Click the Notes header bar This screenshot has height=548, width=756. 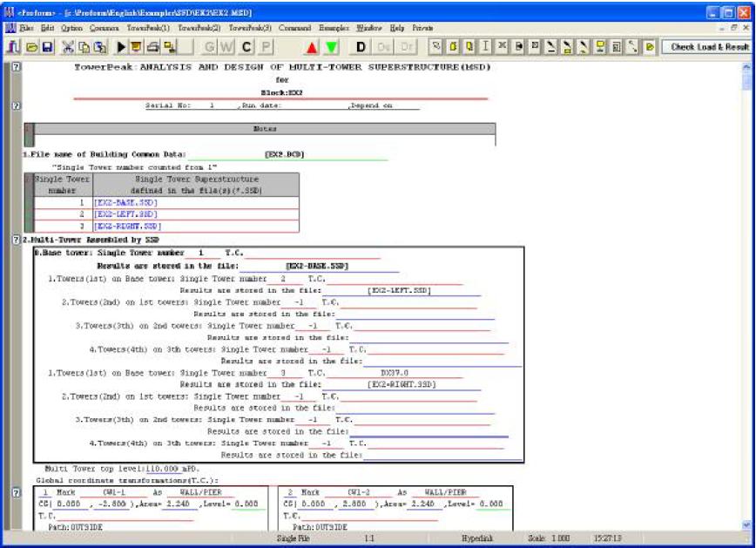pyautogui.click(x=265, y=129)
